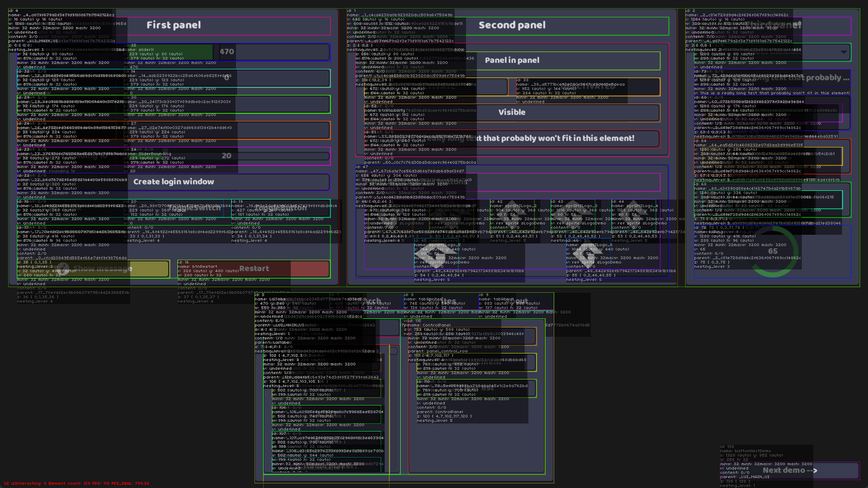Click the "Second panel" title text
The width and height of the screenshot is (868, 488).
[512, 25]
